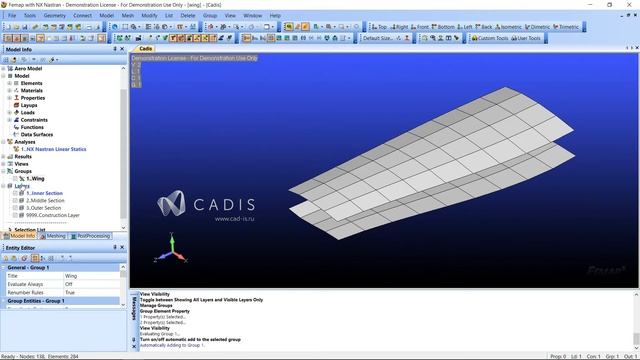Expand the Properties tree node

[x=9, y=98]
